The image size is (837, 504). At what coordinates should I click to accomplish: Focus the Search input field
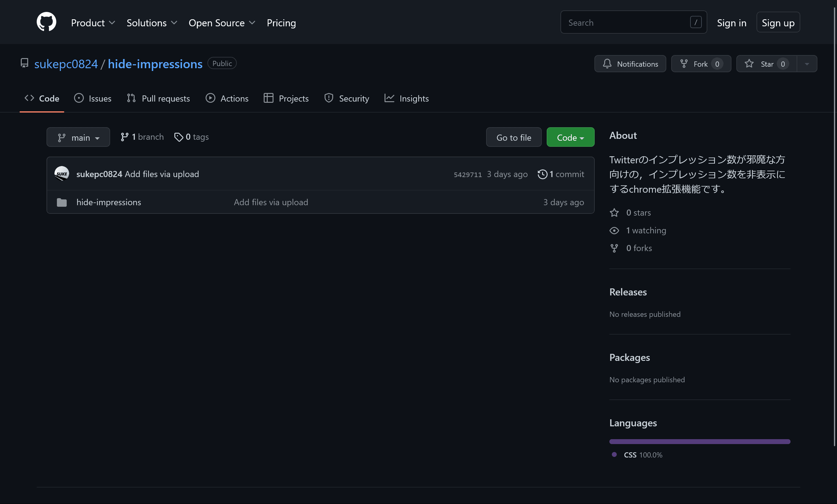tap(634, 22)
